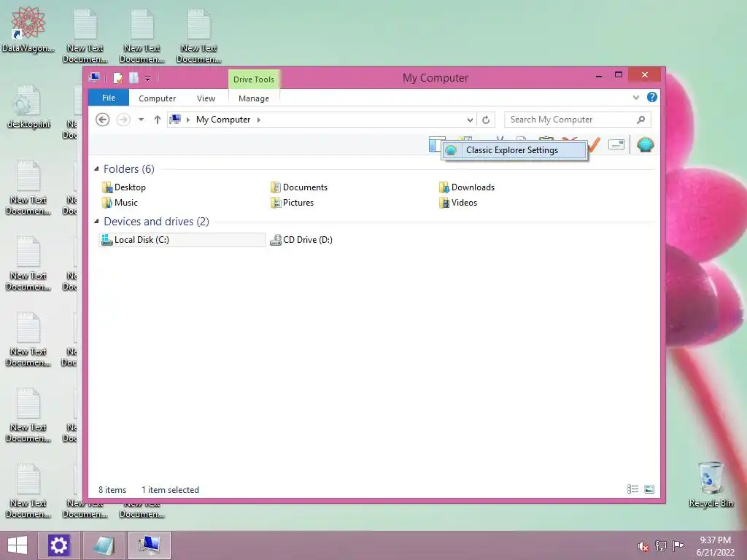747x560 pixels.
Task: Switch to large icons view in status bar
Action: click(x=649, y=489)
